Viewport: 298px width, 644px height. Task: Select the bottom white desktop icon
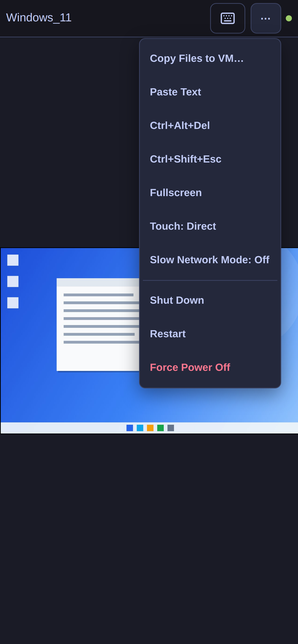[13, 303]
